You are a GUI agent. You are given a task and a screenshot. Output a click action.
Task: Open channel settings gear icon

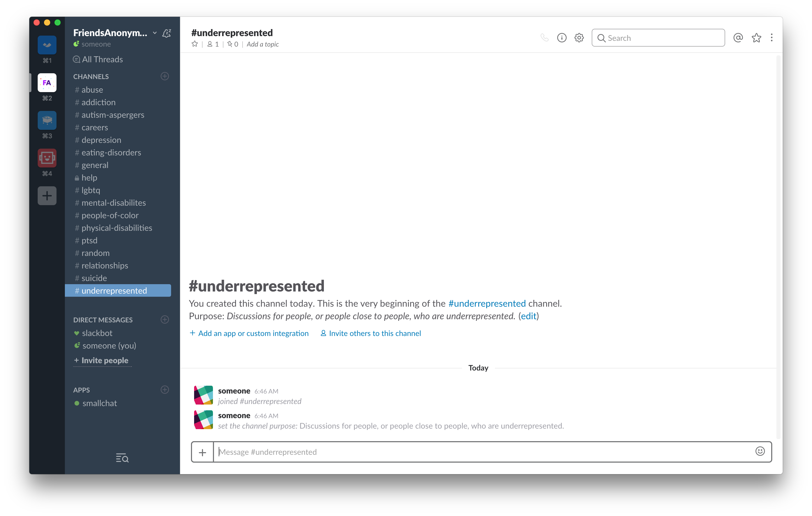click(x=579, y=38)
